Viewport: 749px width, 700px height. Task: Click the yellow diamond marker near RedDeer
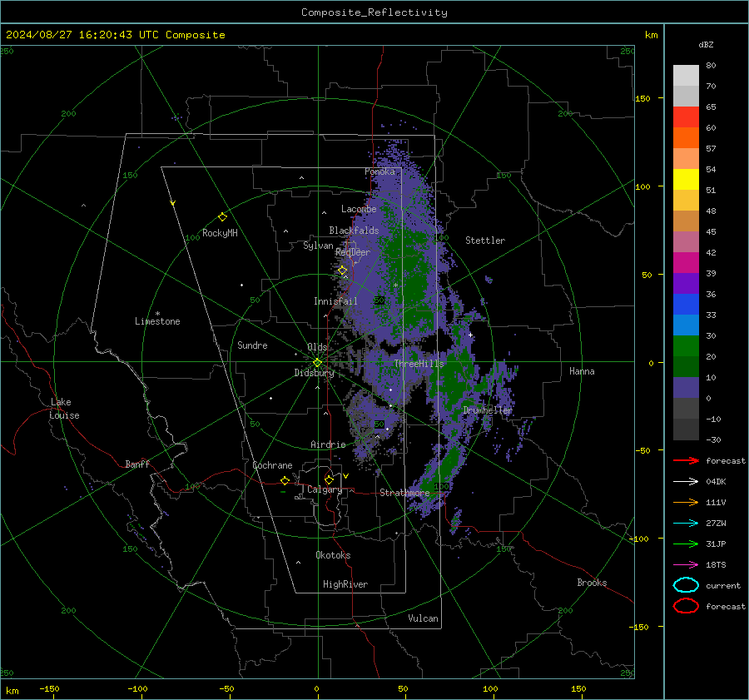(x=342, y=271)
